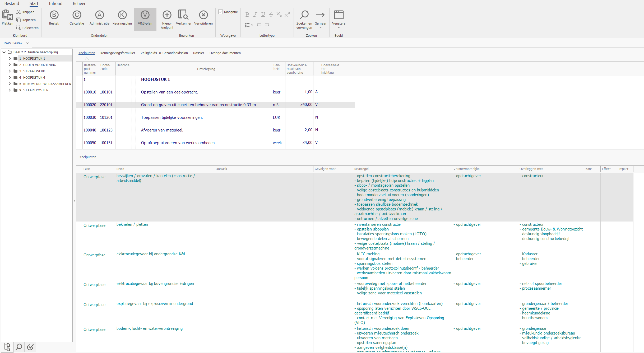Screen dimensions: 644x353
Task: Open the Bestand menu
Action: point(12,3)
